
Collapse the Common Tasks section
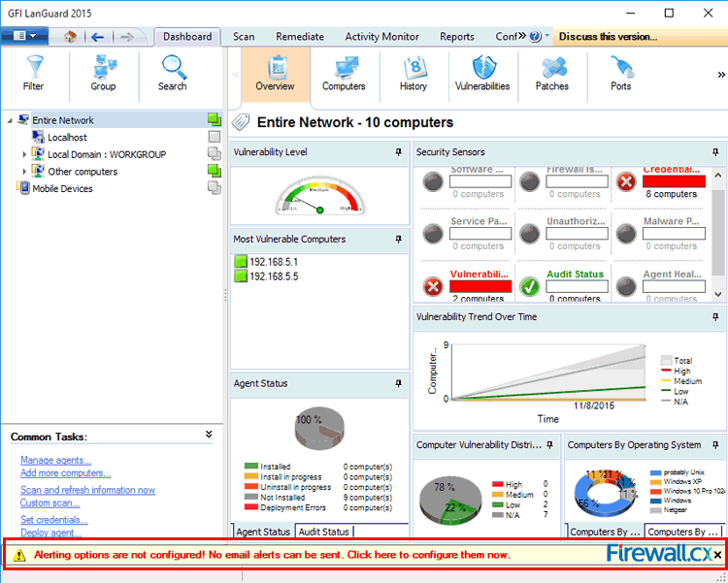pos(209,434)
